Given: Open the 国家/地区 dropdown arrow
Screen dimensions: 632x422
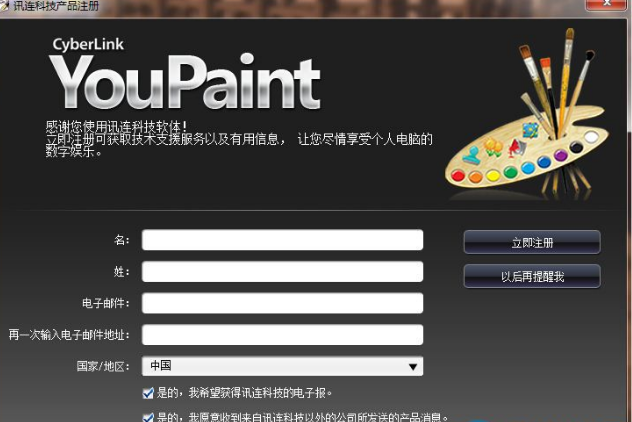Looking at the screenshot, I should point(412,367).
